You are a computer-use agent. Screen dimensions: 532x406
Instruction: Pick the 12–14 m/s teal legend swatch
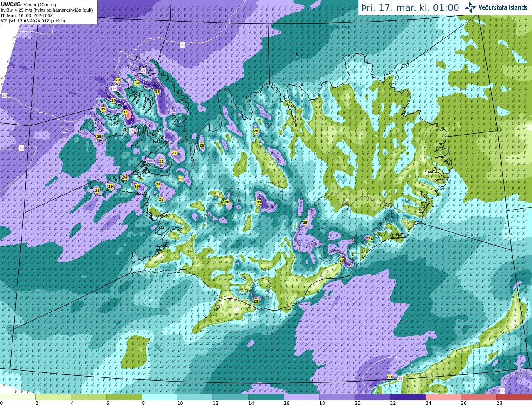[231, 397]
